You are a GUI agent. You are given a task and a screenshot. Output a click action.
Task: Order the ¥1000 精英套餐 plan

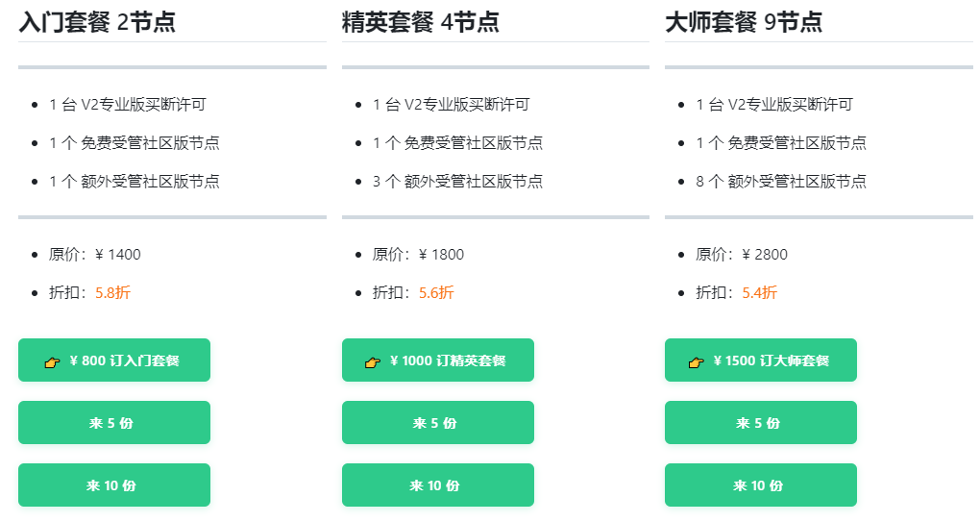pos(437,360)
